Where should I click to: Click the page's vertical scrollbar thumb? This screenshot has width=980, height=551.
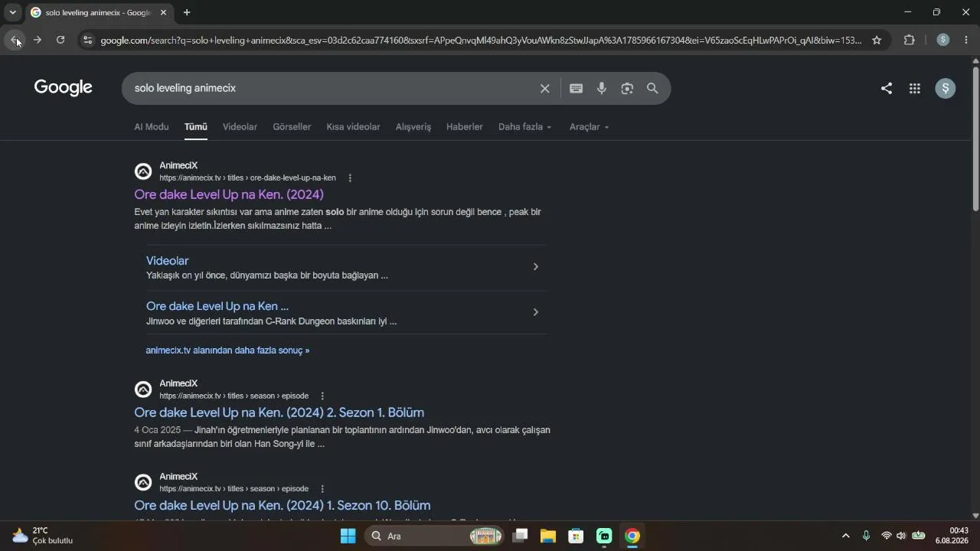(x=975, y=138)
